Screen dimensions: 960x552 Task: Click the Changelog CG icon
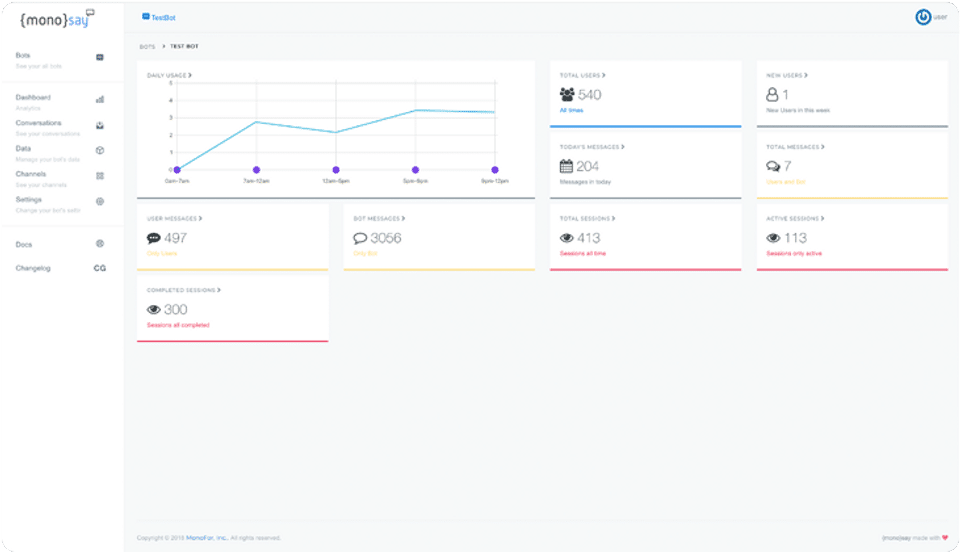(100, 268)
